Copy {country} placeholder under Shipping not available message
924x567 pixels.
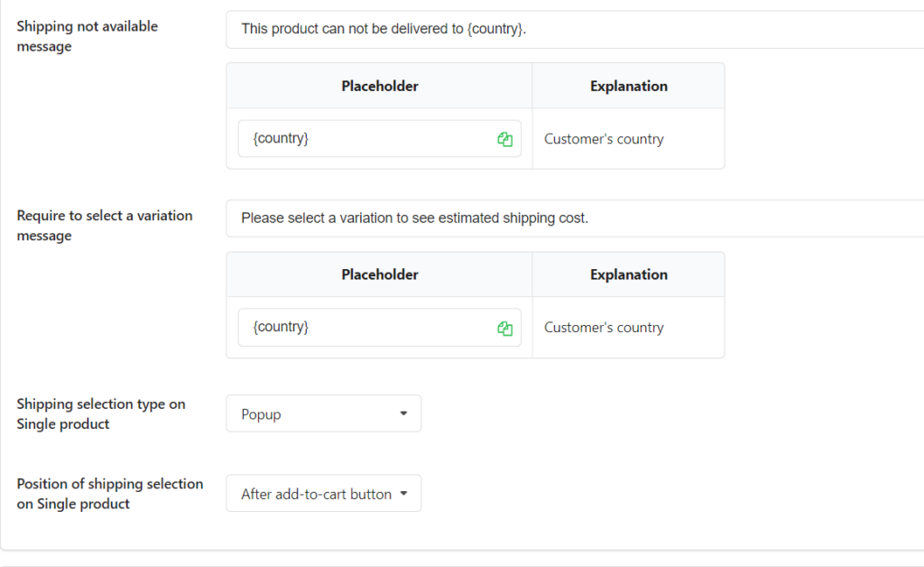[504, 139]
